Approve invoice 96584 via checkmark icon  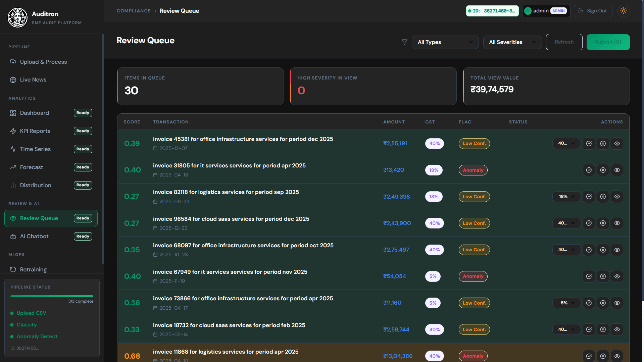pyautogui.click(x=589, y=223)
